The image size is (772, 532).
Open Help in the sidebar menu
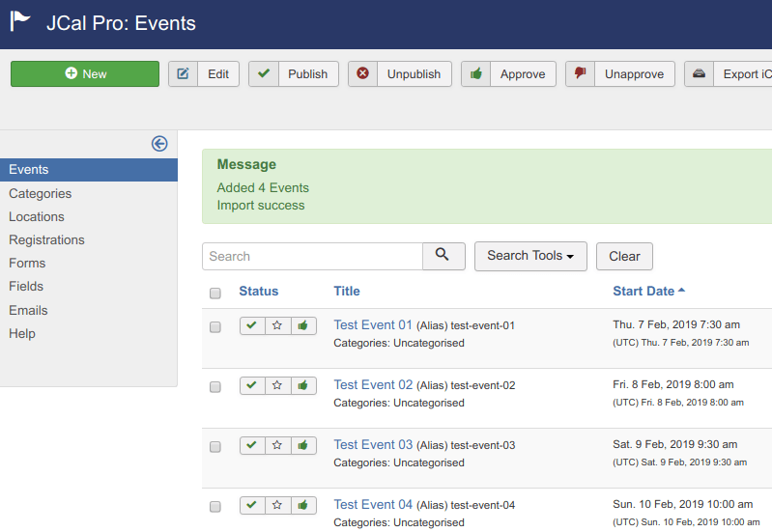tap(22, 333)
